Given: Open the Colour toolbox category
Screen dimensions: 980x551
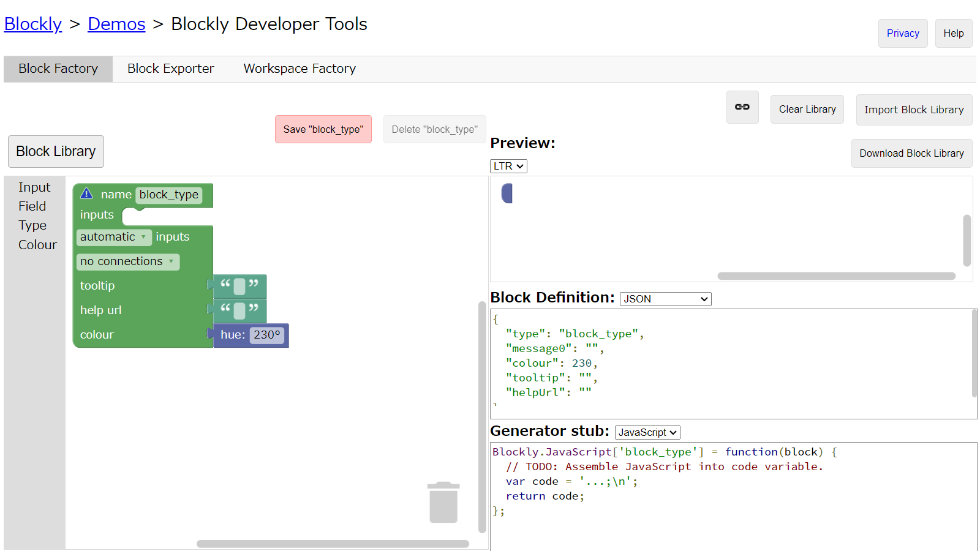Looking at the screenshot, I should click(37, 245).
